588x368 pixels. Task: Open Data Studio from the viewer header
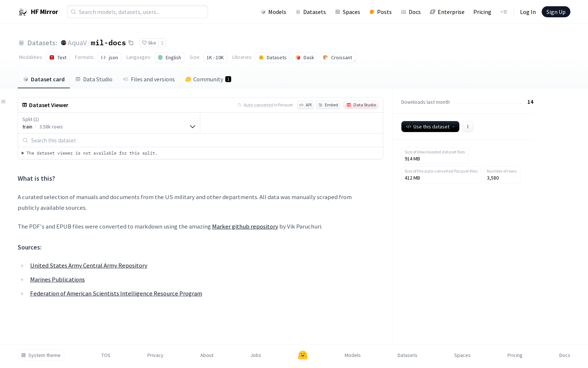click(361, 105)
